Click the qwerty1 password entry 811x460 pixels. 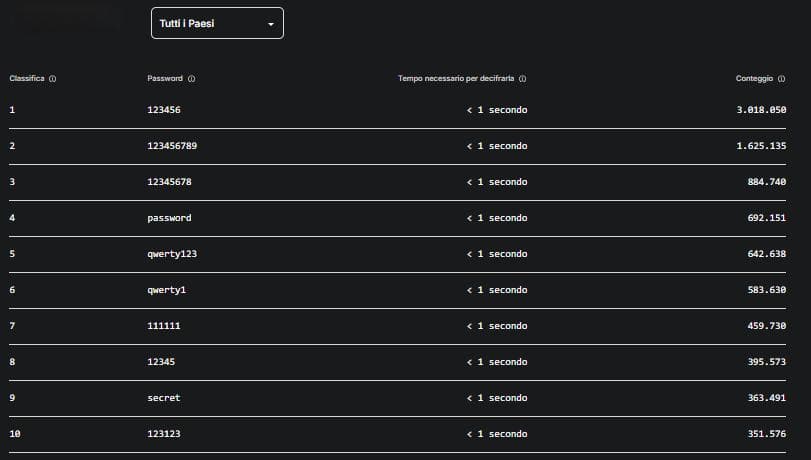(167, 290)
